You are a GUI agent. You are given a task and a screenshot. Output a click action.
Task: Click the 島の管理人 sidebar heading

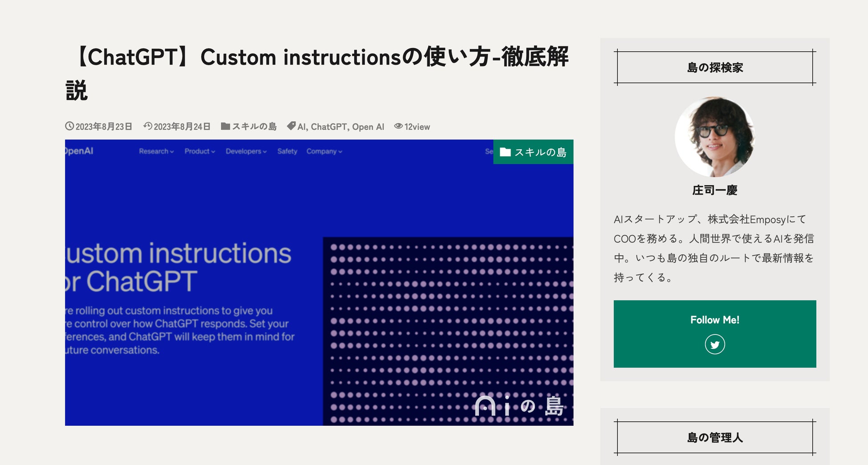pyautogui.click(x=715, y=437)
